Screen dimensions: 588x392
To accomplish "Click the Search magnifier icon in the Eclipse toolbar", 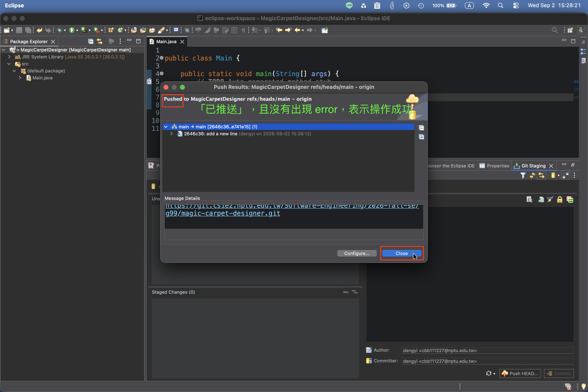I will tap(554, 30).
